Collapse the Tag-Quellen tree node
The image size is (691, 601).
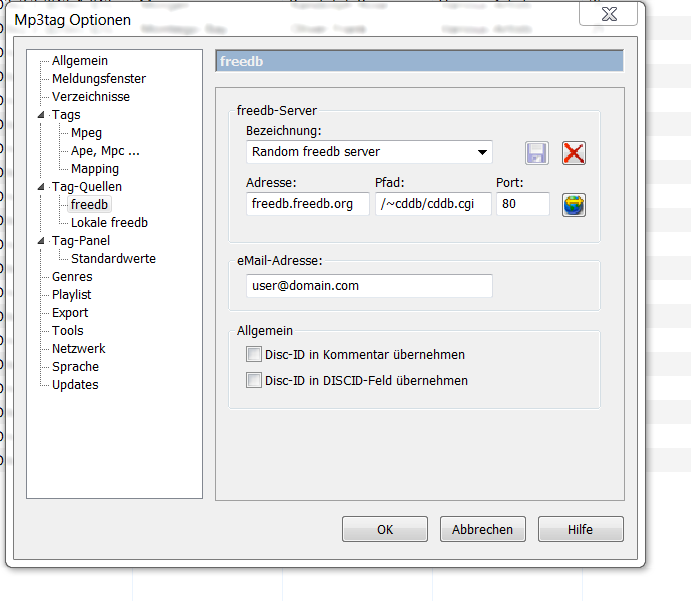[x=41, y=186]
